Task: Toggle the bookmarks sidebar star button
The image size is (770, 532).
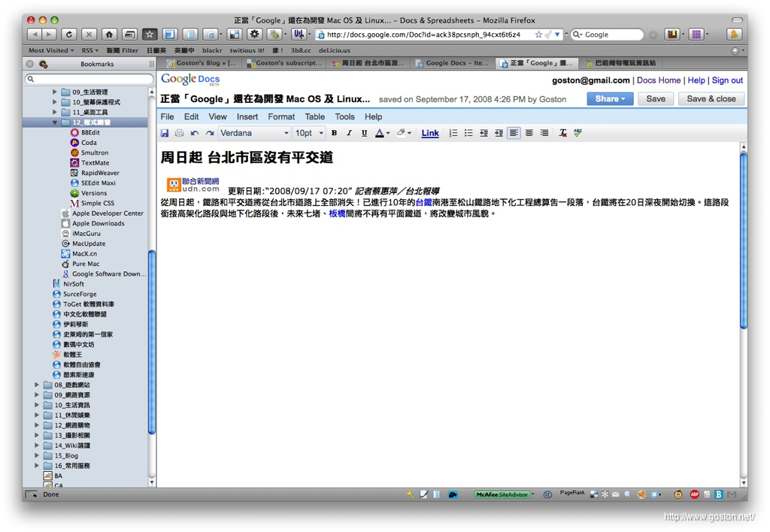Action: pos(150,35)
